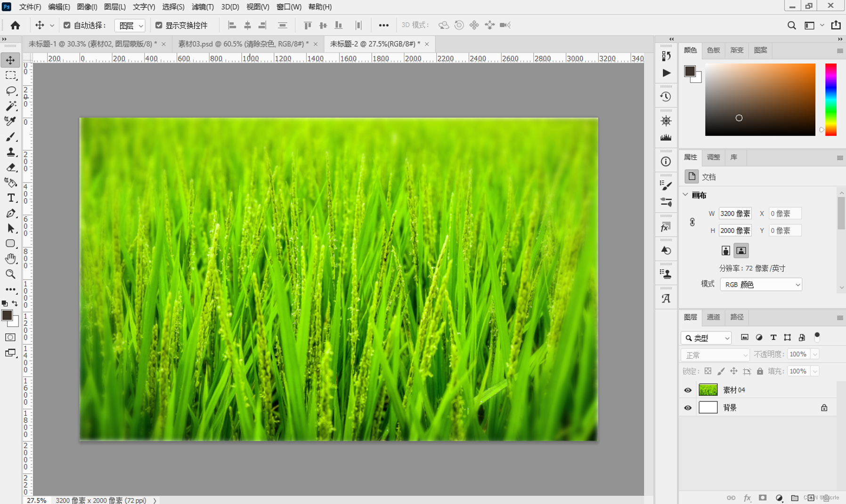Viewport: 846px width, 504px height.
Task: Close the 未标题-2 document tab
Action: (427, 44)
